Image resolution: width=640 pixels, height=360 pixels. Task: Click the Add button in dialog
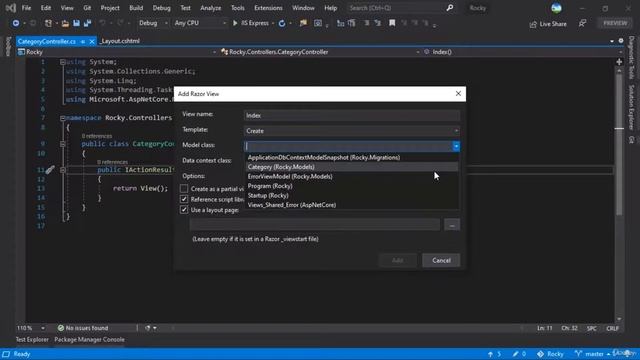click(x=398, y=260)
